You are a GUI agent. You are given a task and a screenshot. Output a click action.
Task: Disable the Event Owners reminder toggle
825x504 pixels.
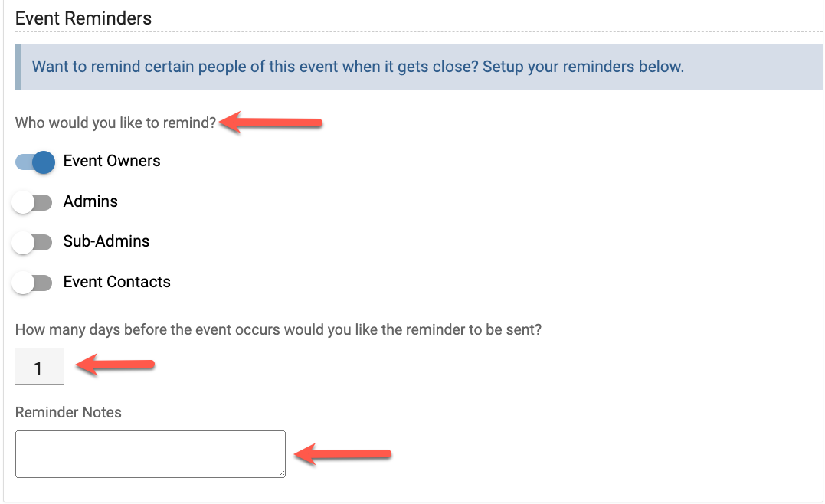35,162
